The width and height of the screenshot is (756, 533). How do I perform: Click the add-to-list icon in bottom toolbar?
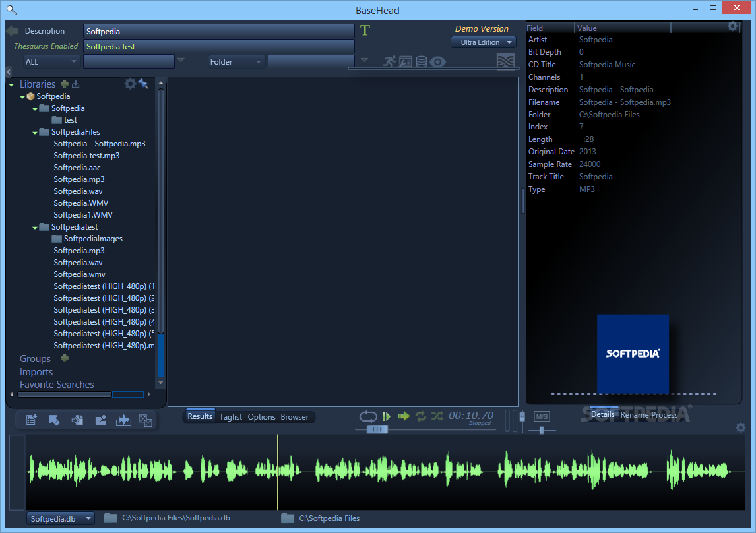32,420
